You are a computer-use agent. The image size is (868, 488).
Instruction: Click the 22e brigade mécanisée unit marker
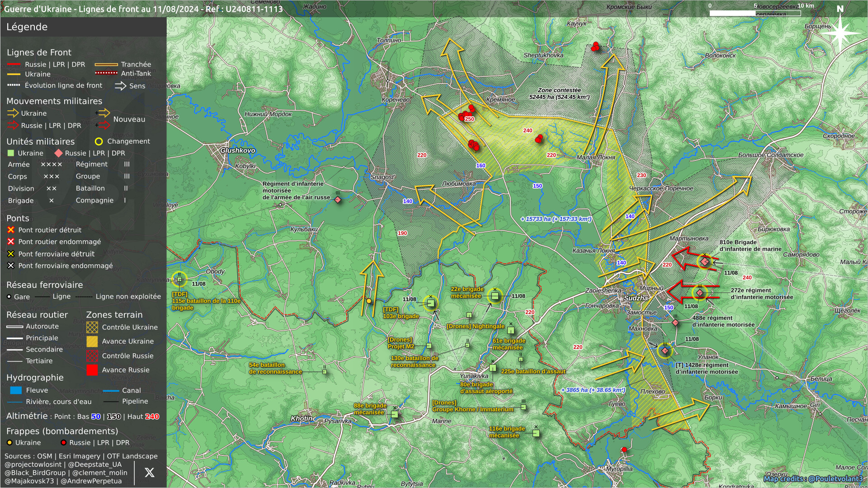point(495,296)
